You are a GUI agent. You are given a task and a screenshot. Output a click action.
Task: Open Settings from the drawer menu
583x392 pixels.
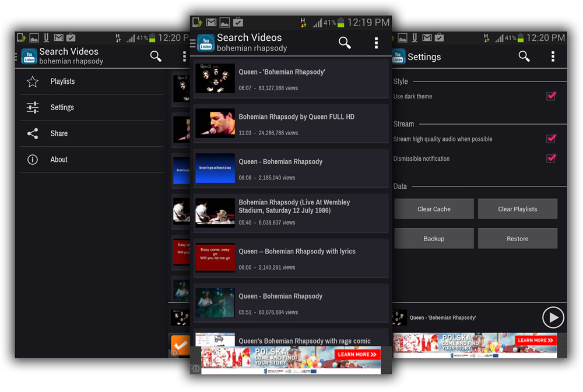coord(92,107)
